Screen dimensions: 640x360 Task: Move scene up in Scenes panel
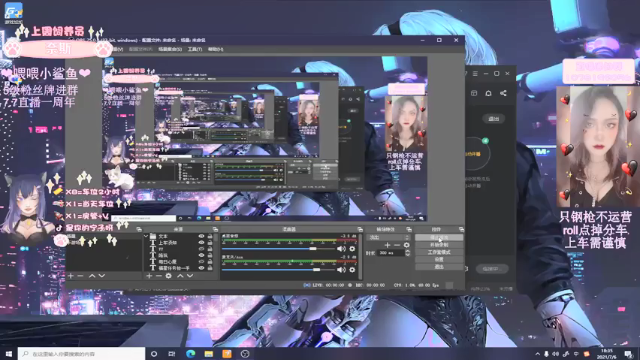coord(92,276)
